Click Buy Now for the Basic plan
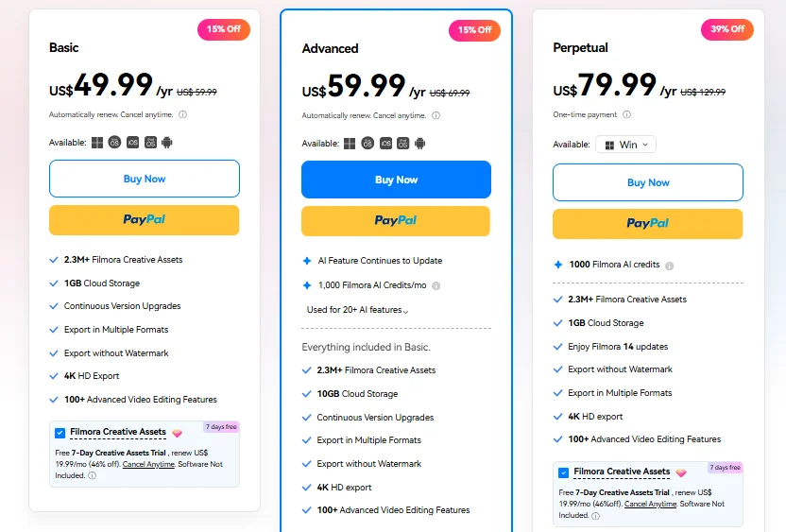The image size is (786, 532). click(x=145, y=179)
